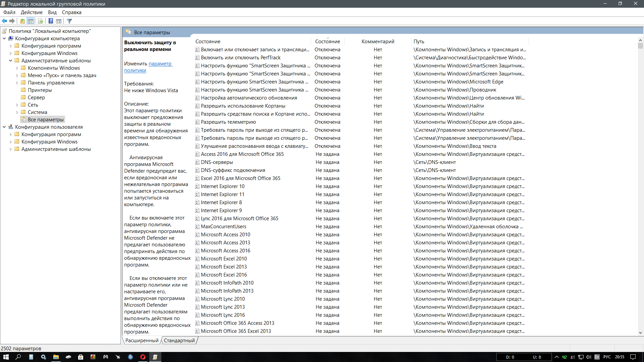Click the Up one level folder icon

[x=22, y=21]
